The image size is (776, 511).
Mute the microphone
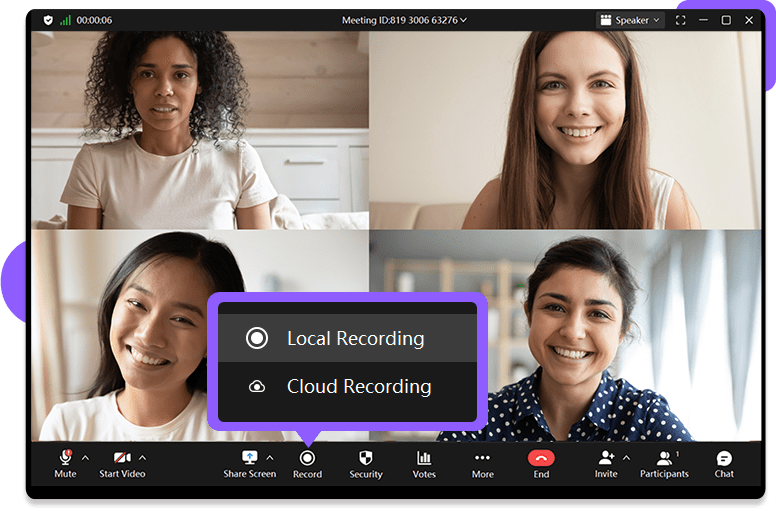tap(65, 464)
